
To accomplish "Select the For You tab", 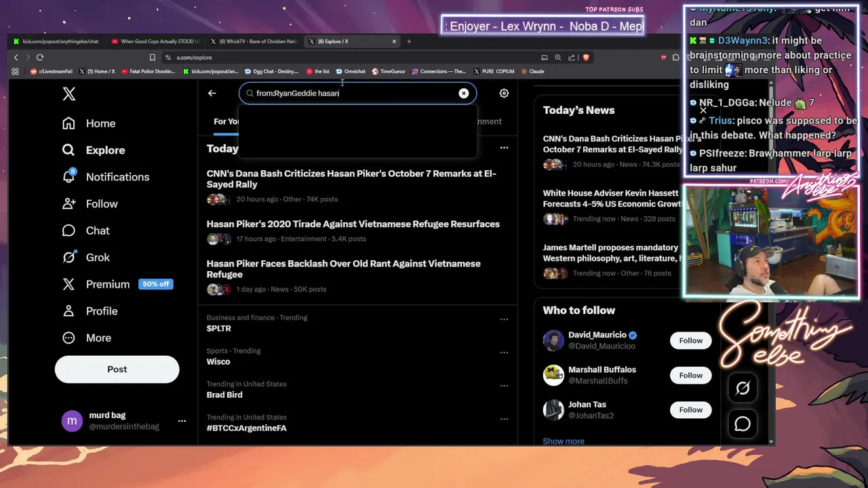I will coord(226,121).
